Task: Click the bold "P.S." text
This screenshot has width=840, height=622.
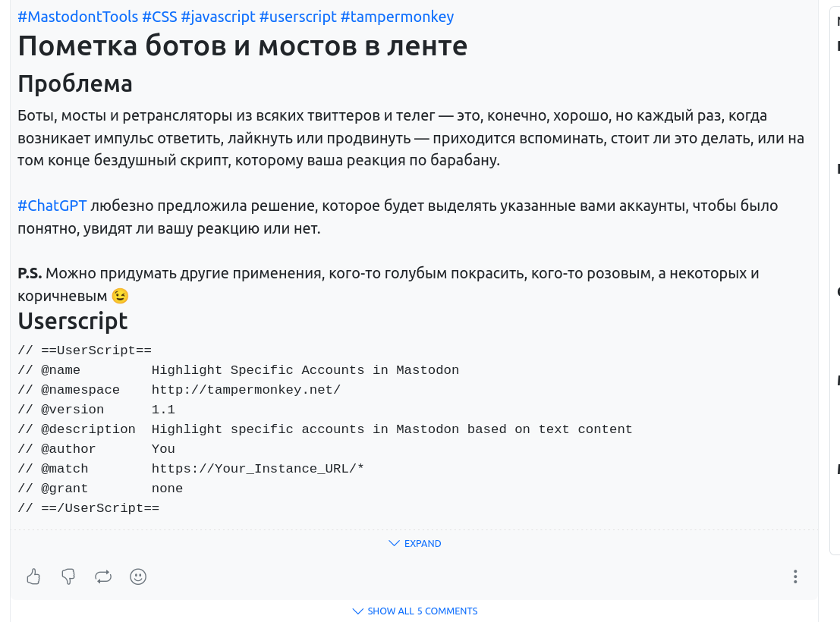Action: point(30,273)
